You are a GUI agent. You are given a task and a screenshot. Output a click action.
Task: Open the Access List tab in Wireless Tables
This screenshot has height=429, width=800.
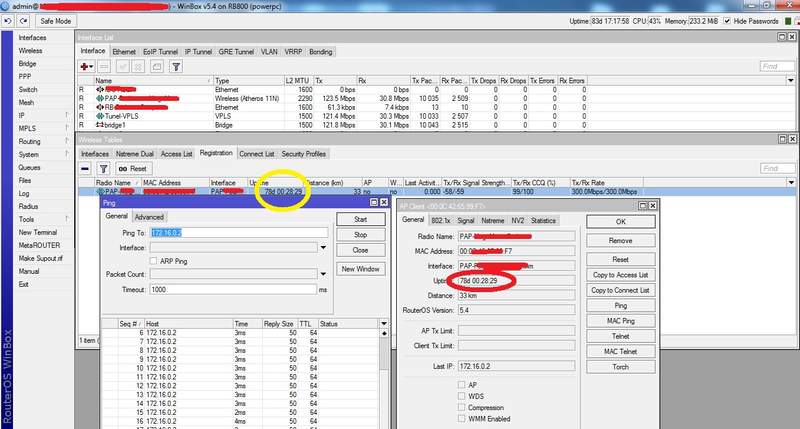click(x=177, y=154)
